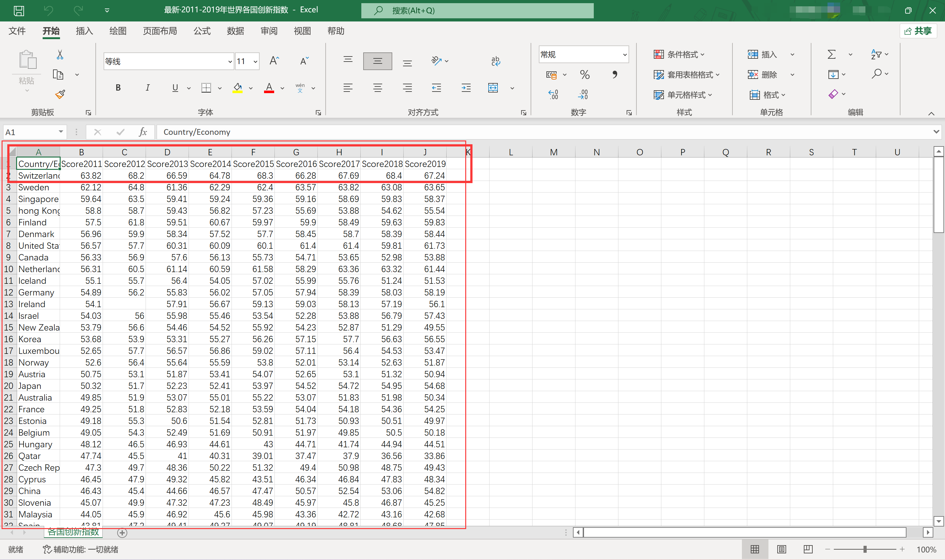The height and width of the screenshot is (560, 945).
Task: Click the 共享 share button
Action: point(918,31)
